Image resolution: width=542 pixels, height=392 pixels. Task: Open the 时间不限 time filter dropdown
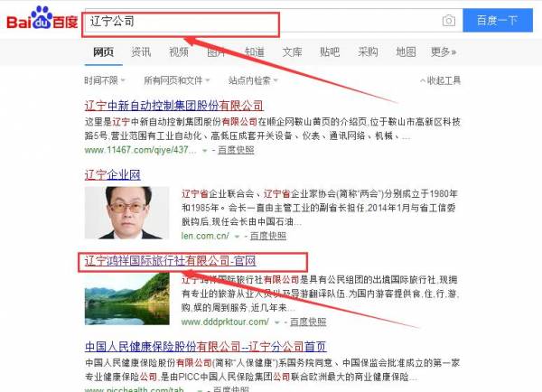pos(105,80)
